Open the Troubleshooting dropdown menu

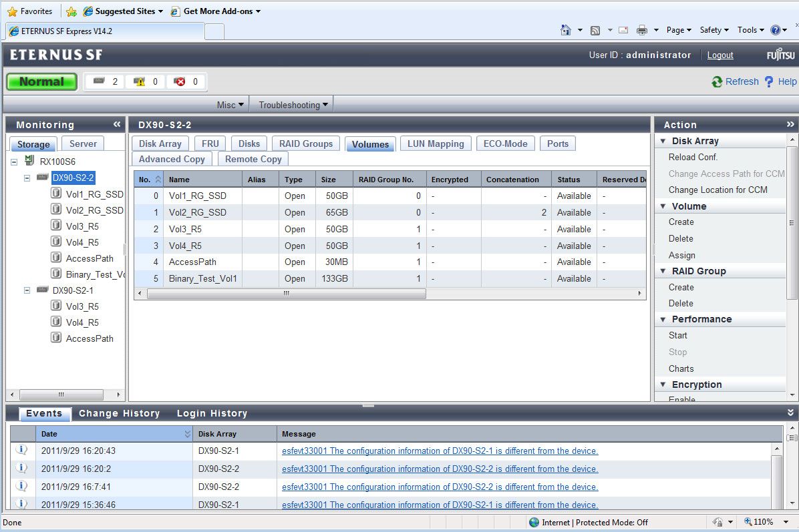coord(293,105)
